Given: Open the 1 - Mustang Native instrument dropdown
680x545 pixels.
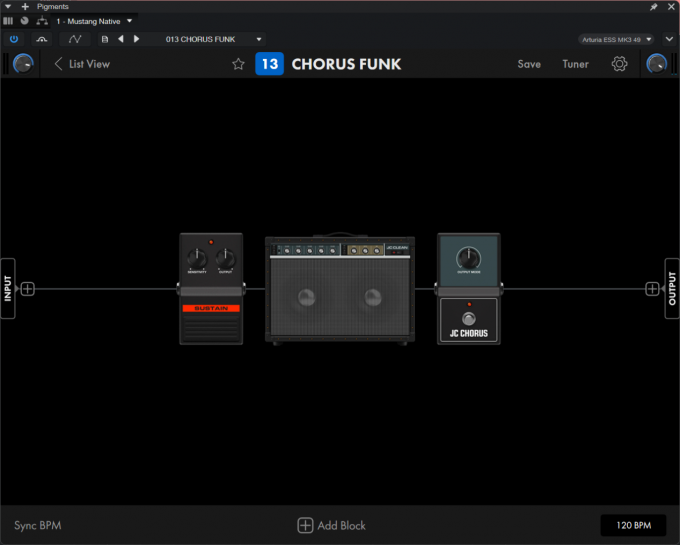Looking at the screenshot, I should tap(94, 21).
